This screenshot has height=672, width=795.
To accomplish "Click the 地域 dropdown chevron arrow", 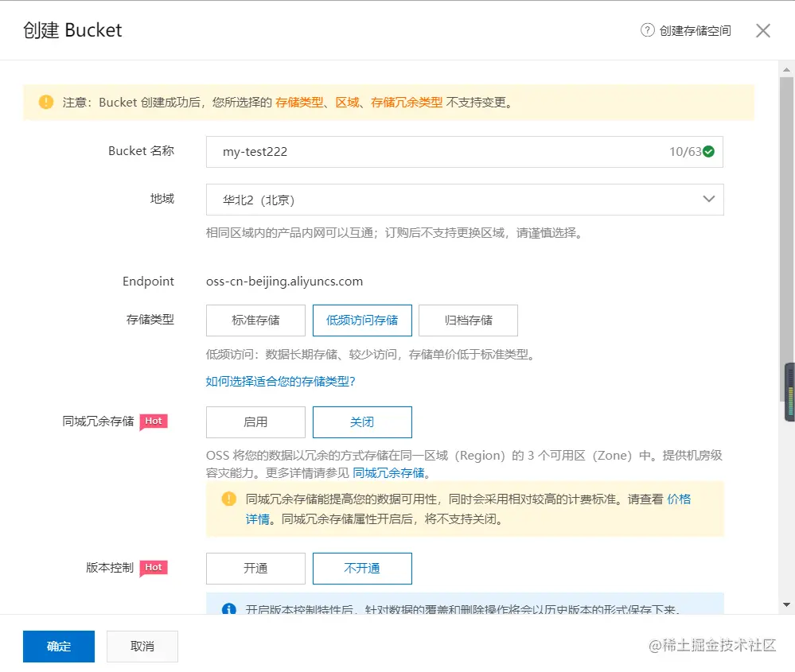I will (x=709, y=199).
